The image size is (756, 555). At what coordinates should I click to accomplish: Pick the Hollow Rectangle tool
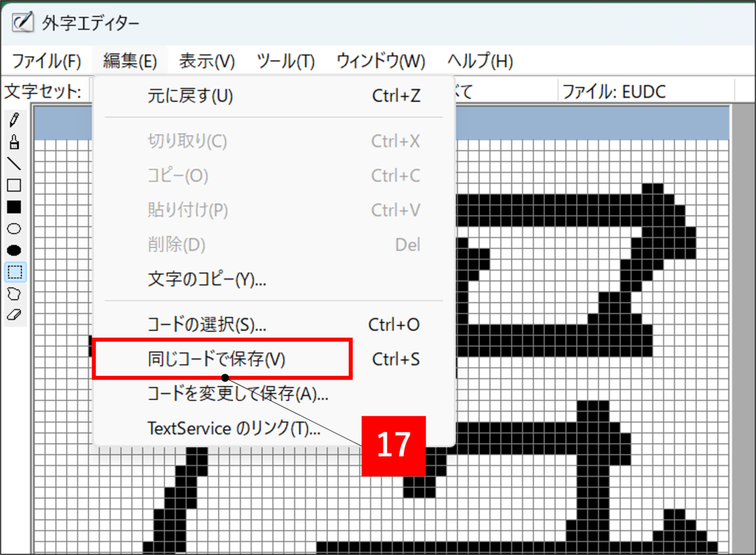(x=14, y=185)
